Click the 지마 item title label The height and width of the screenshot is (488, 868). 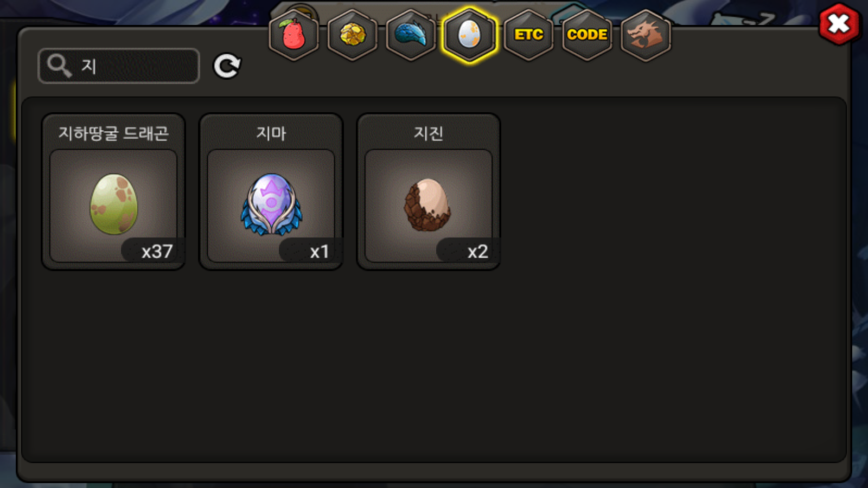pos(271,133)
